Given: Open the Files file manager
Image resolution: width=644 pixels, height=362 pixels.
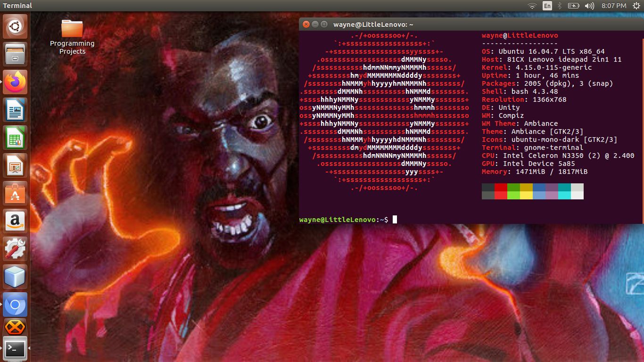Looking at the screenshot, I should point(15,54).
